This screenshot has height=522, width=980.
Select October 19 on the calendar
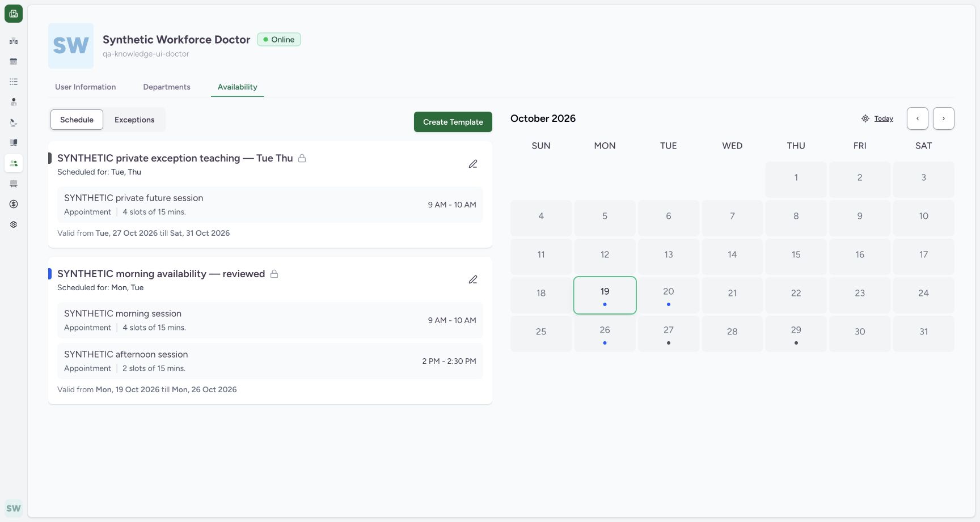point(605,295)
